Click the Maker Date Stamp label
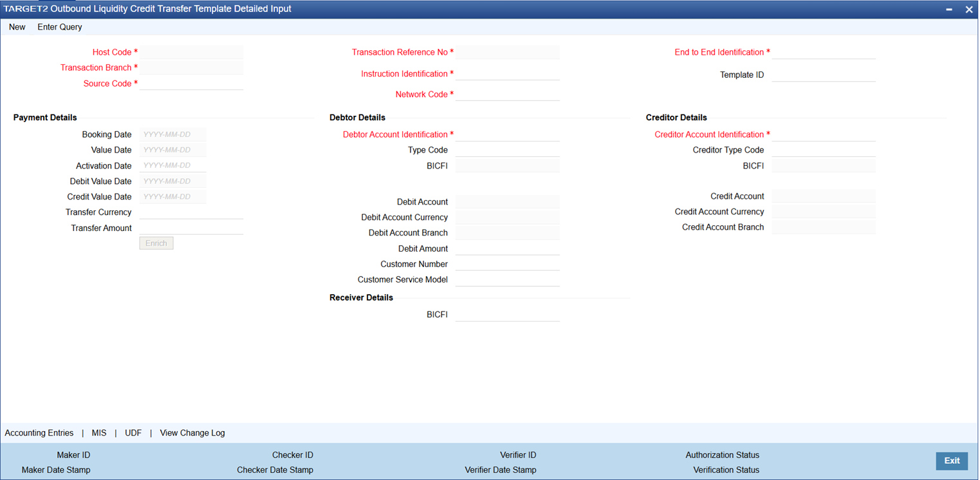Viewport: 980px width, 480px height. pos(56,470)
